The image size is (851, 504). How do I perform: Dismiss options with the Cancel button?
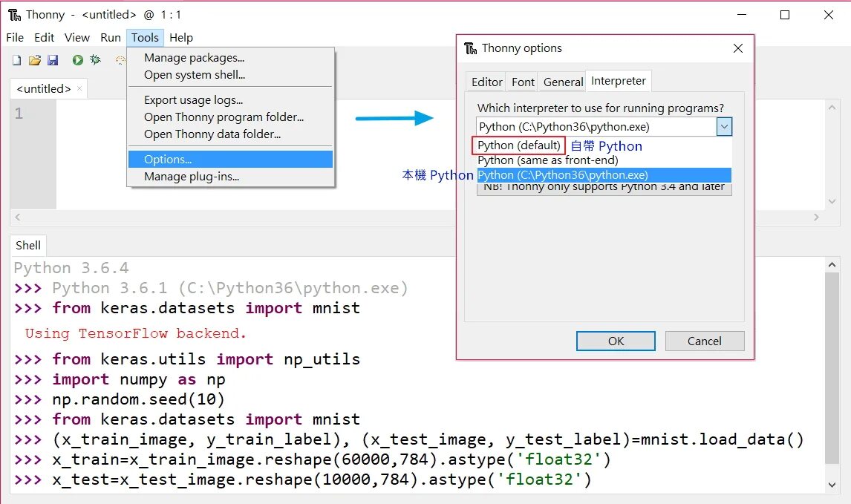pos(705,341)
